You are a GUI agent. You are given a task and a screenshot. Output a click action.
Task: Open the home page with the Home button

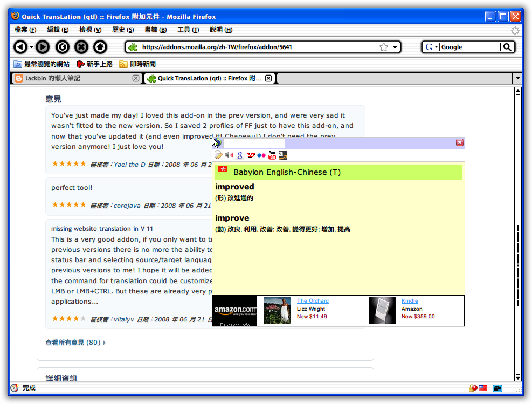point(100,47)
